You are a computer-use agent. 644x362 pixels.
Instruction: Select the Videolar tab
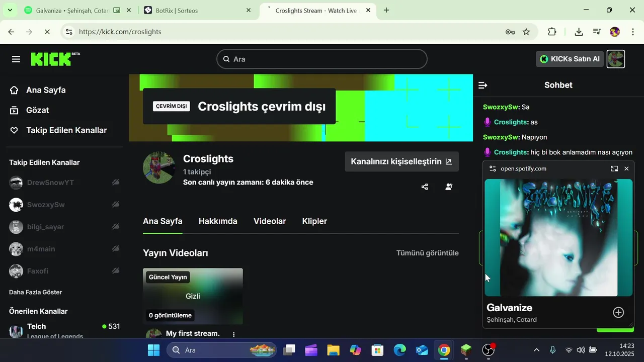click(270, 221)
